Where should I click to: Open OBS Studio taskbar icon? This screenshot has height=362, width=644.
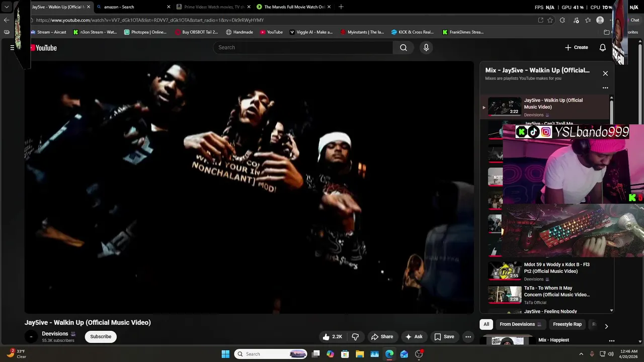click(x=419, y=354)
